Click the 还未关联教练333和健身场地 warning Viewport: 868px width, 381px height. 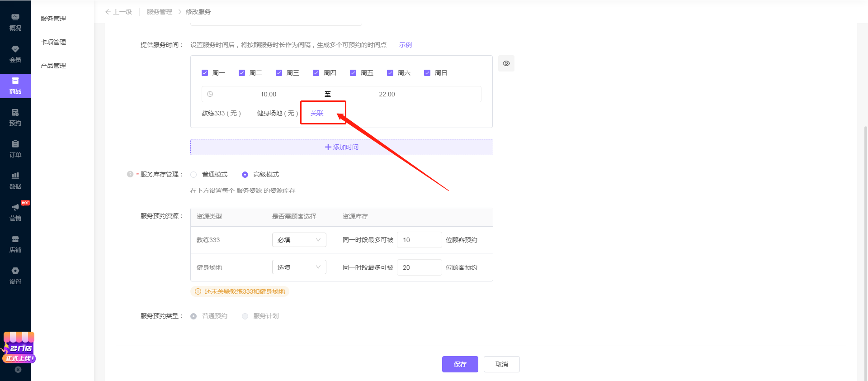pos(240,291)
